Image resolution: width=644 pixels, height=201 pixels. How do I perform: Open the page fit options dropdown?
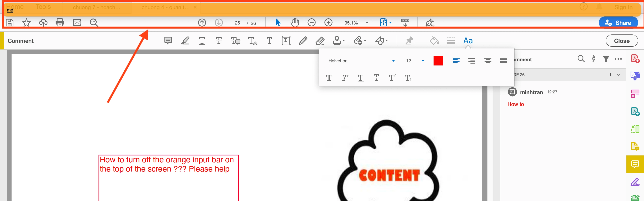coord(386,23)
